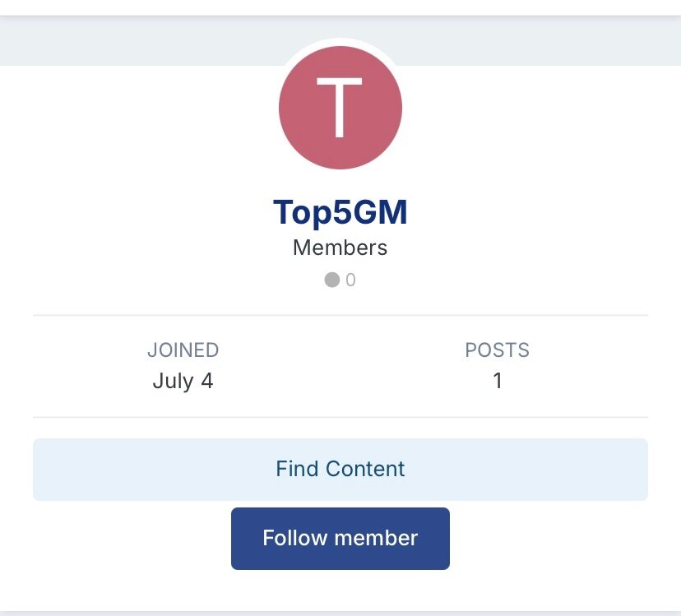Click the POSTS stat label
The height and width of the screenshot is (616, 681).
497,350
